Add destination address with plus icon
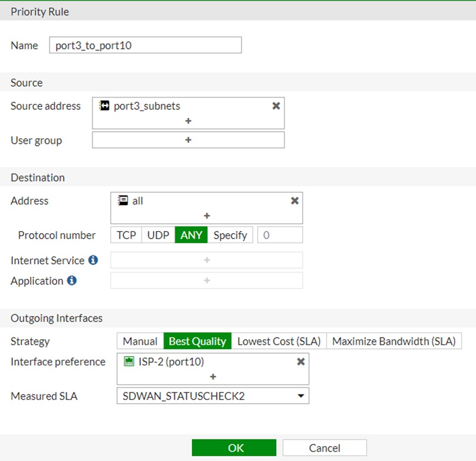476x461 pixels. point(207,216)
